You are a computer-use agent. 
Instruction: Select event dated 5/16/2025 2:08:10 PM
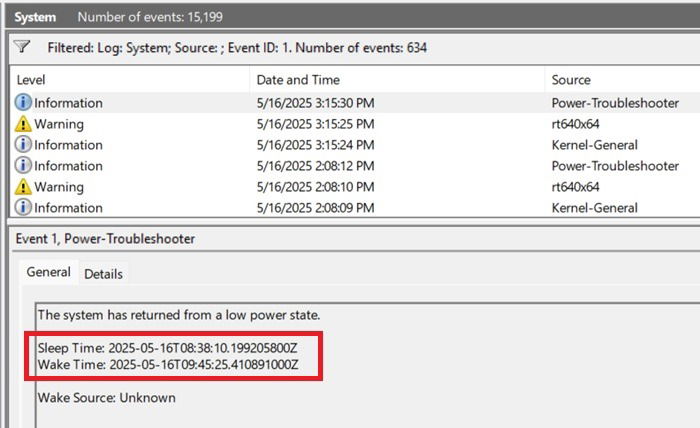(x=316, y=187)
